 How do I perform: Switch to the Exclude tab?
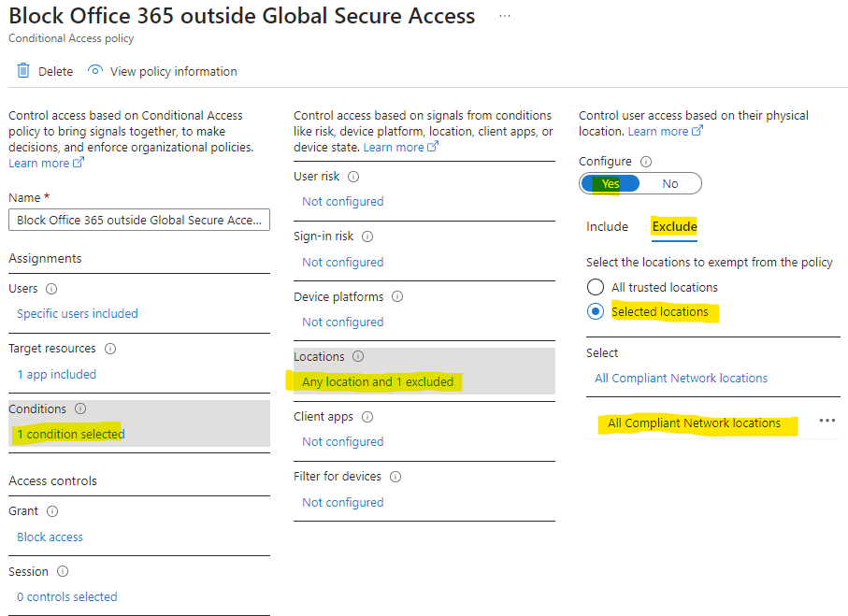pyautogui.click(x=674, y=226)
